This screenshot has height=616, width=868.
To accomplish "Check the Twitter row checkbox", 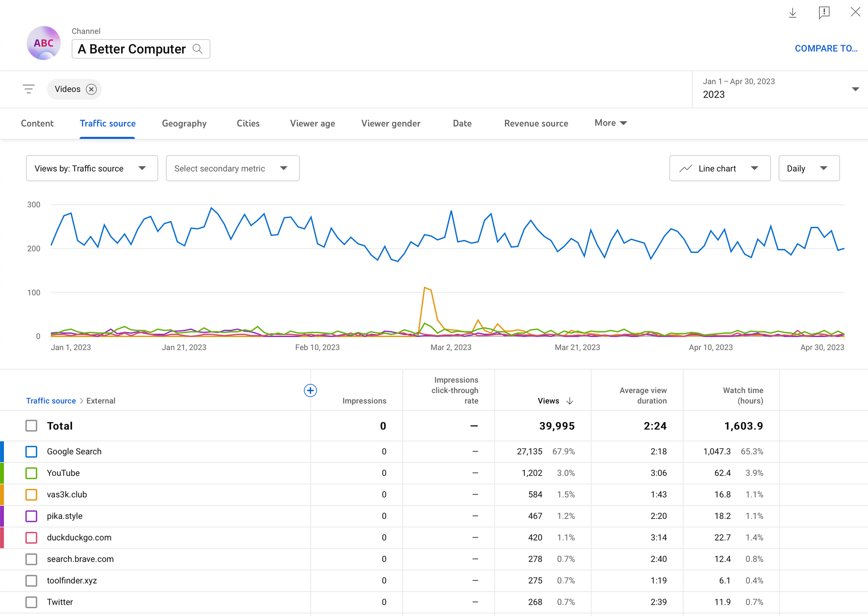I will pos(31,602).
